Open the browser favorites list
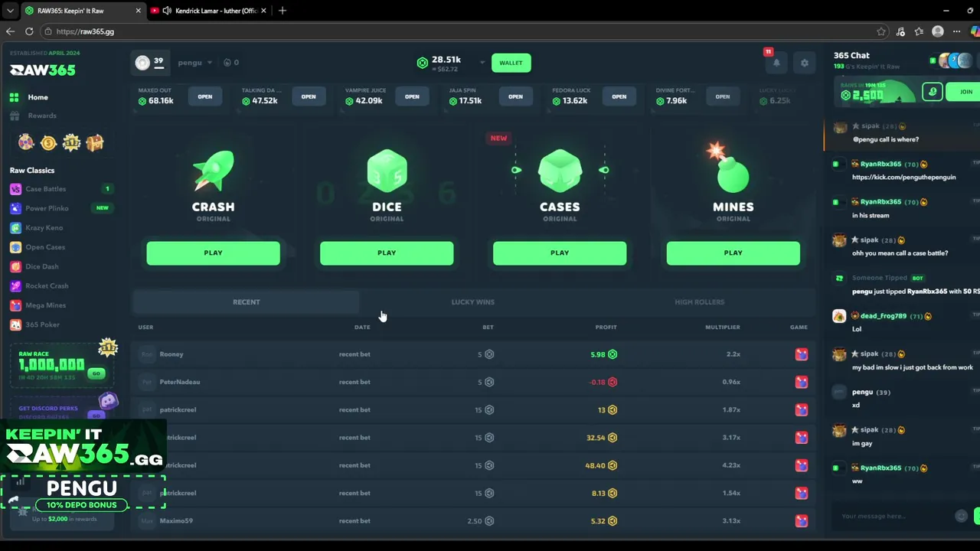Screen dimensions: 980x551 (x=919, y=31)
